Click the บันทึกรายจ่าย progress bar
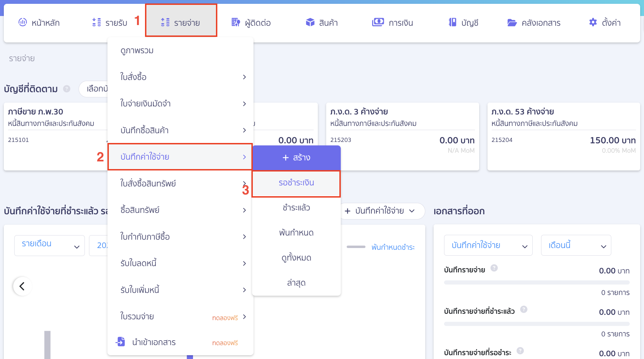The image size is (644, 359). click(x=537, y=282)
